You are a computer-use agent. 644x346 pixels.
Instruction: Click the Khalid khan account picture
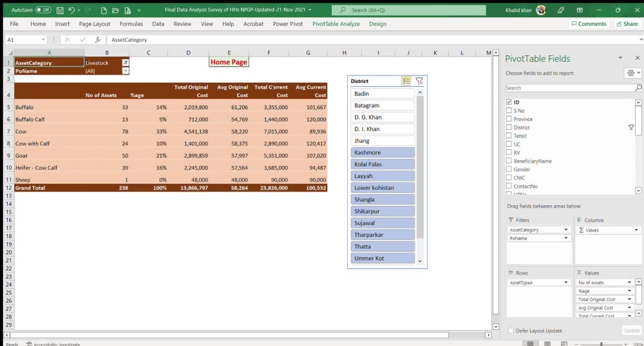pos(541,10)
